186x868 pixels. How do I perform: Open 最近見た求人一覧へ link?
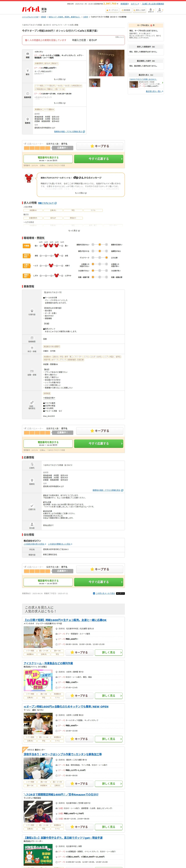point(154,91)
